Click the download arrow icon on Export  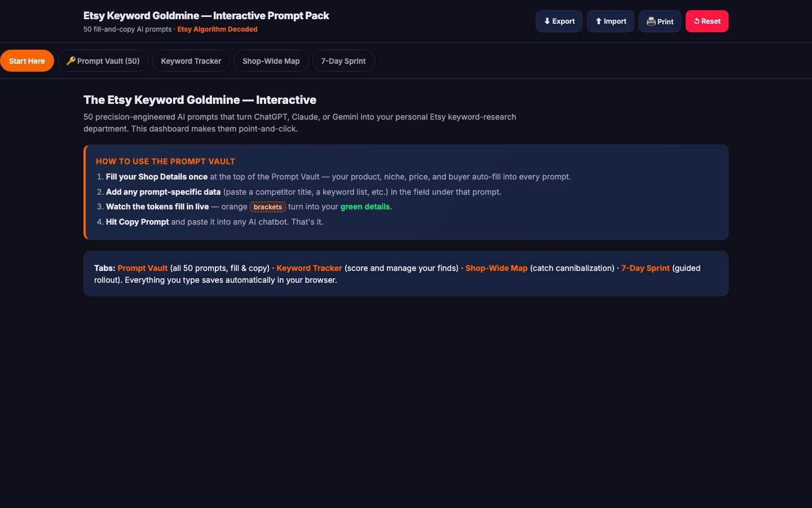[547, 21]
